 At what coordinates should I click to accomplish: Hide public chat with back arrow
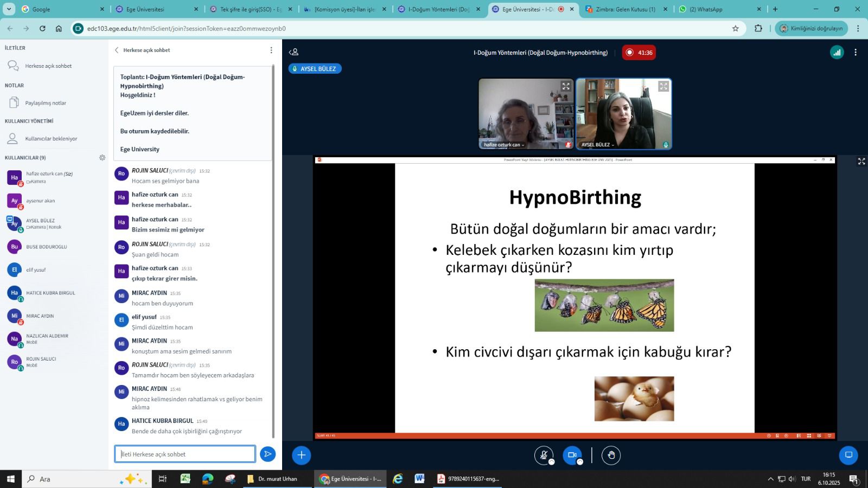pyautogui.click(x=117, y=50)
